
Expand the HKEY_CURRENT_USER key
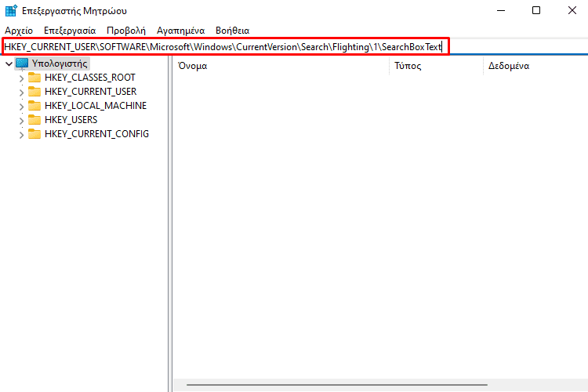[x=21, y=93]
